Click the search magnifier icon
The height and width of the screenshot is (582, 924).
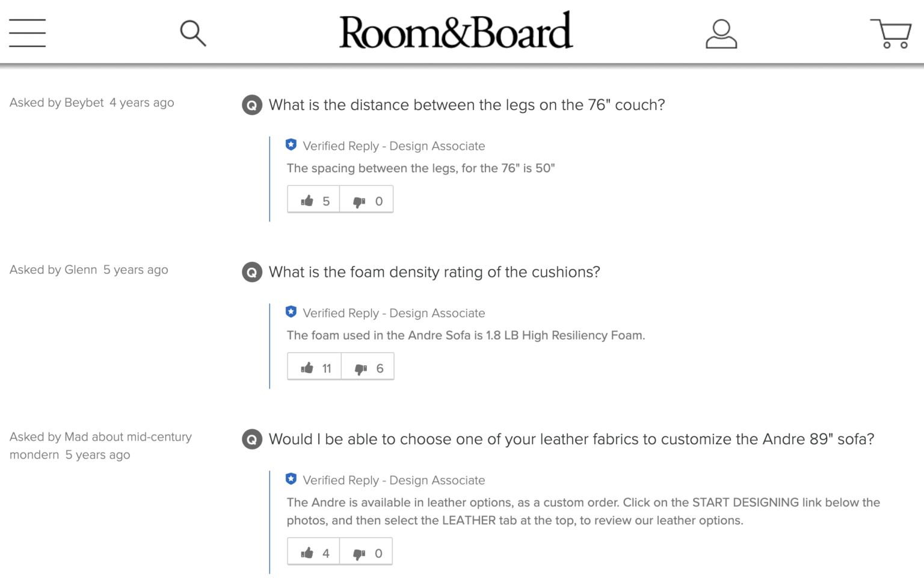[x=192, y=33]
